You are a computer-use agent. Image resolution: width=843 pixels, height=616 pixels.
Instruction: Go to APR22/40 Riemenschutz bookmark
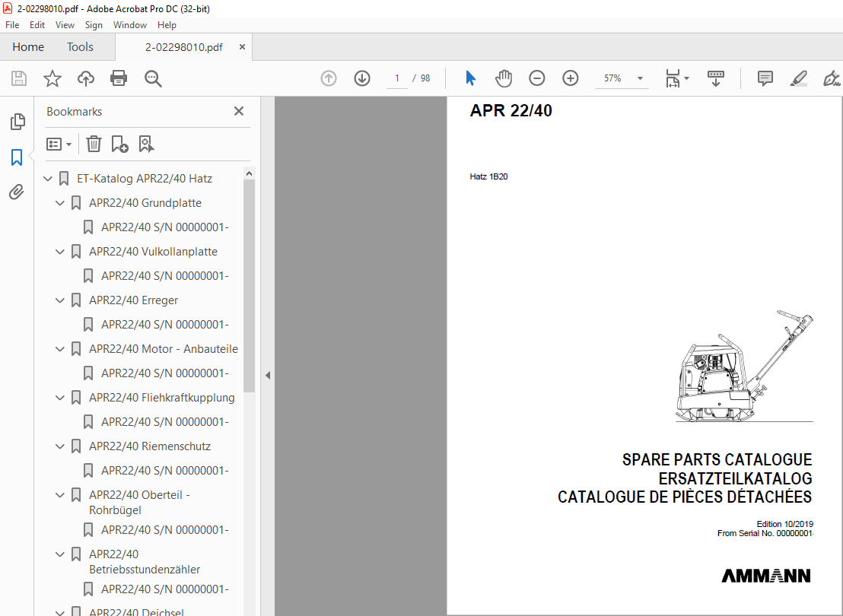[149, 446]
